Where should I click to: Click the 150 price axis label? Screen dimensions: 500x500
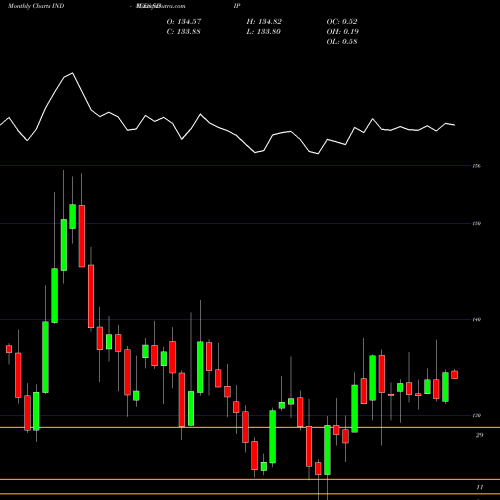(477, 223)
